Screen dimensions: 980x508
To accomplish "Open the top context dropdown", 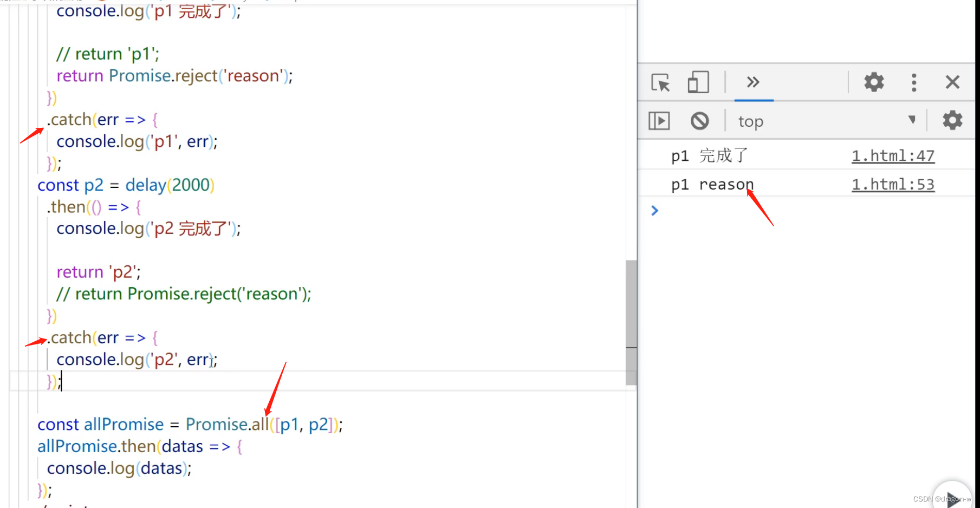I will pyautogui.click(x=827, y=121).
